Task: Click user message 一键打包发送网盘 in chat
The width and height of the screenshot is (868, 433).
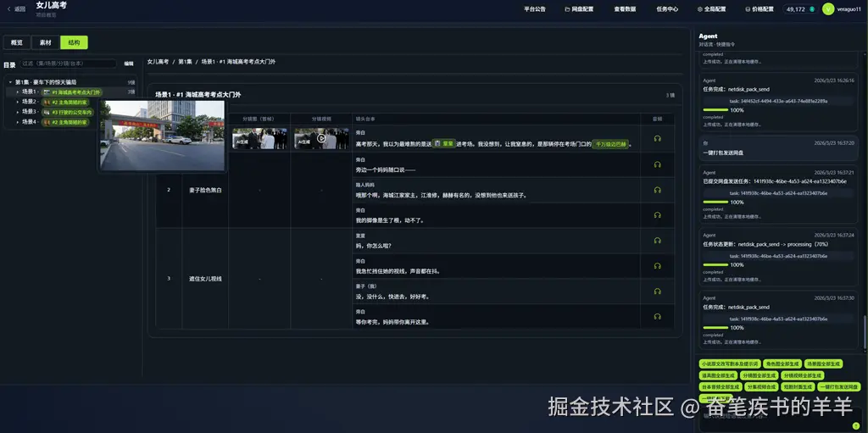Action: pos(778,147)
